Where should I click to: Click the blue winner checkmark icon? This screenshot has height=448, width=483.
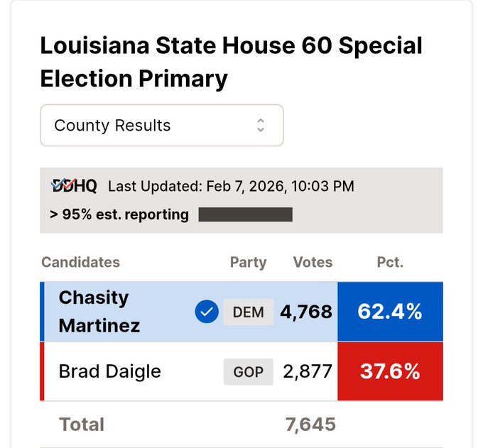pos(206,312)
